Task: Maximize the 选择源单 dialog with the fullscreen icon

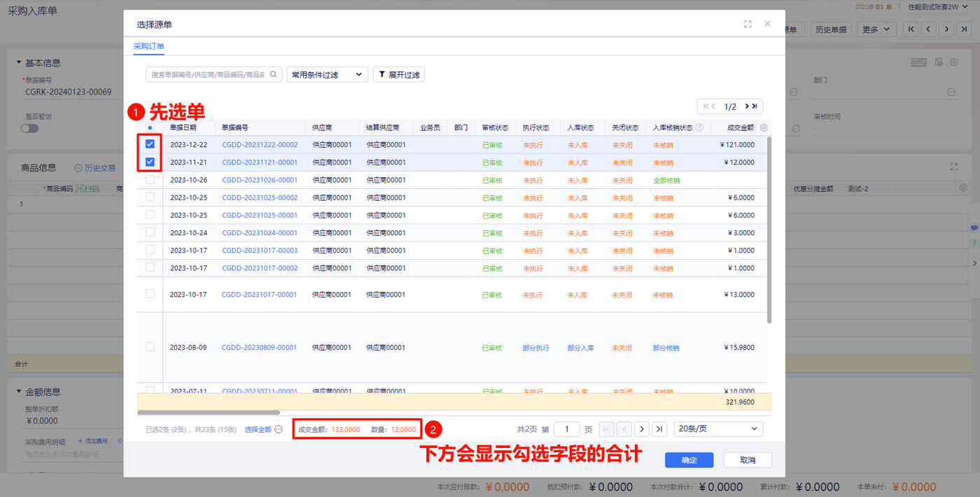Action: click(x=748, y=24)
